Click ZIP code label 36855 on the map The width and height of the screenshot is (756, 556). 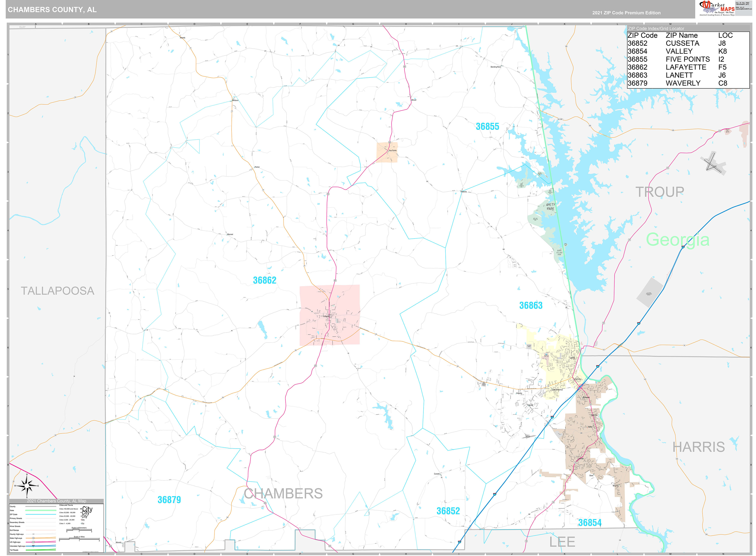tap(488, 127)
